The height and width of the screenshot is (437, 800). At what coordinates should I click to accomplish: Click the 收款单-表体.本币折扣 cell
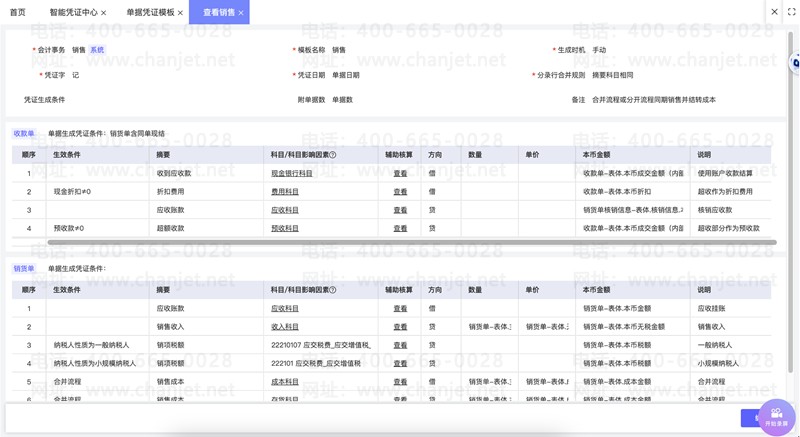[617, 192]
